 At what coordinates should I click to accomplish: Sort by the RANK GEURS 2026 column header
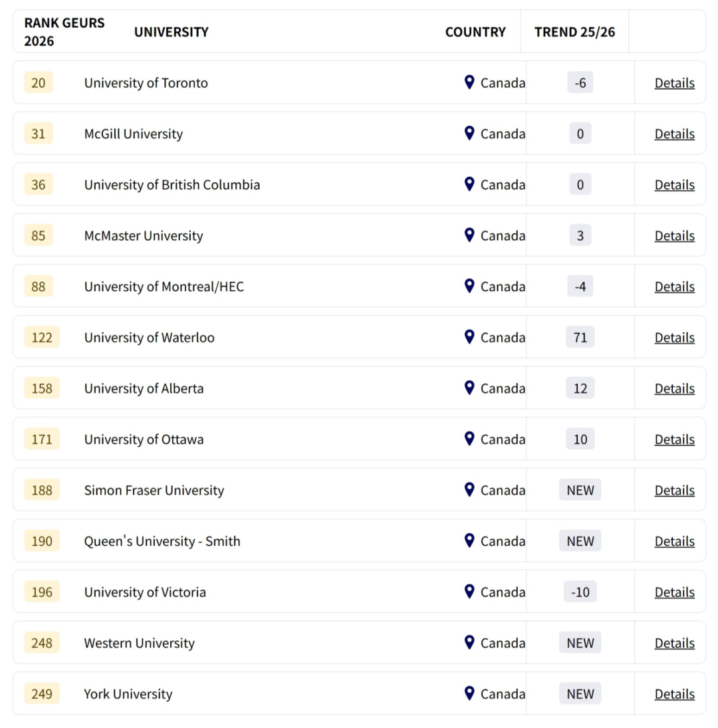tap(64, 31)
